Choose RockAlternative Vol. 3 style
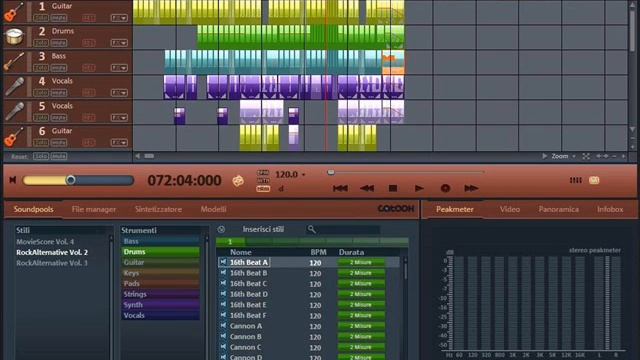640x360 pixels. 52,263
